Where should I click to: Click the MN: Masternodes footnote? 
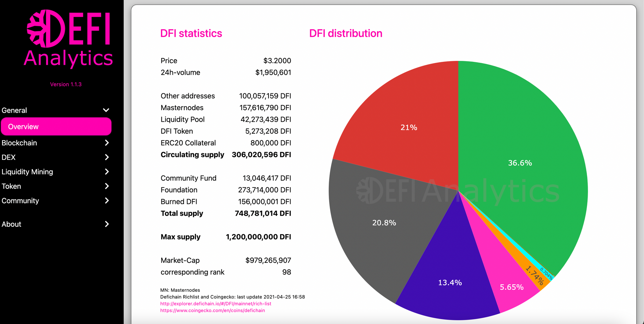point(180,290)
